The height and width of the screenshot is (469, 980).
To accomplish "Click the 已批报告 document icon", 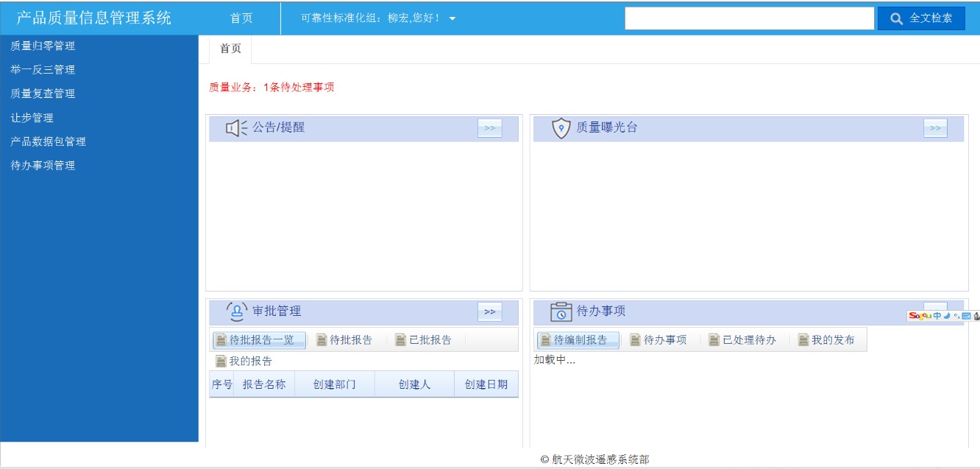I will point(400,340).
